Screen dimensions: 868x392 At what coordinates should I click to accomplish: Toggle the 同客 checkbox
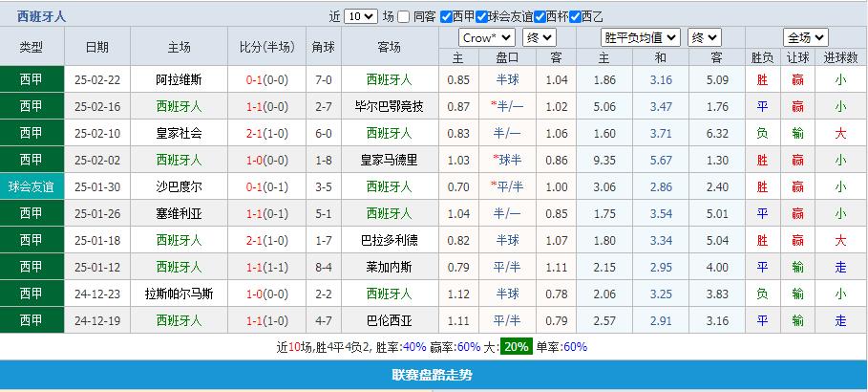(x=404, y=16)
